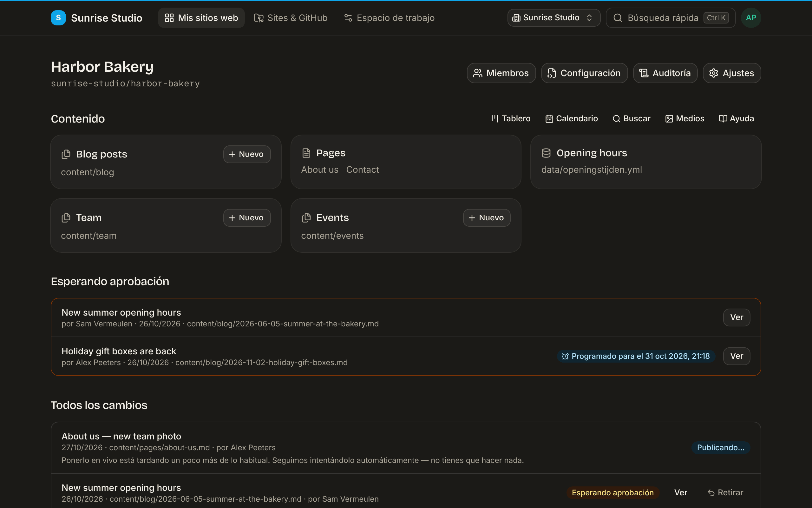Click the Pages document icon
This screenshot has height=508, width=812.
[x=306, y=153]
